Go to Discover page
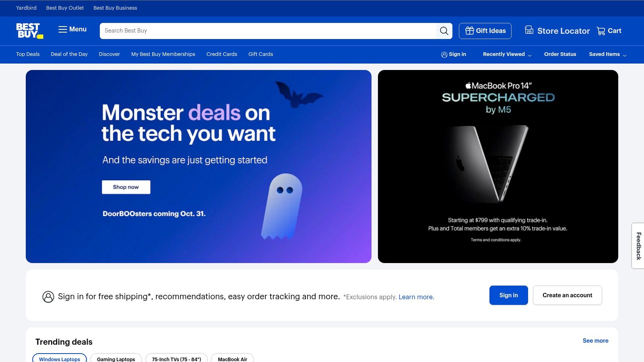 click(x=109, y=54)
